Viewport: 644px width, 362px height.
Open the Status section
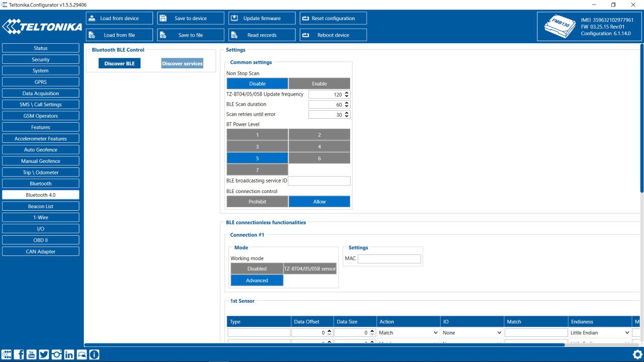(41, 48)
